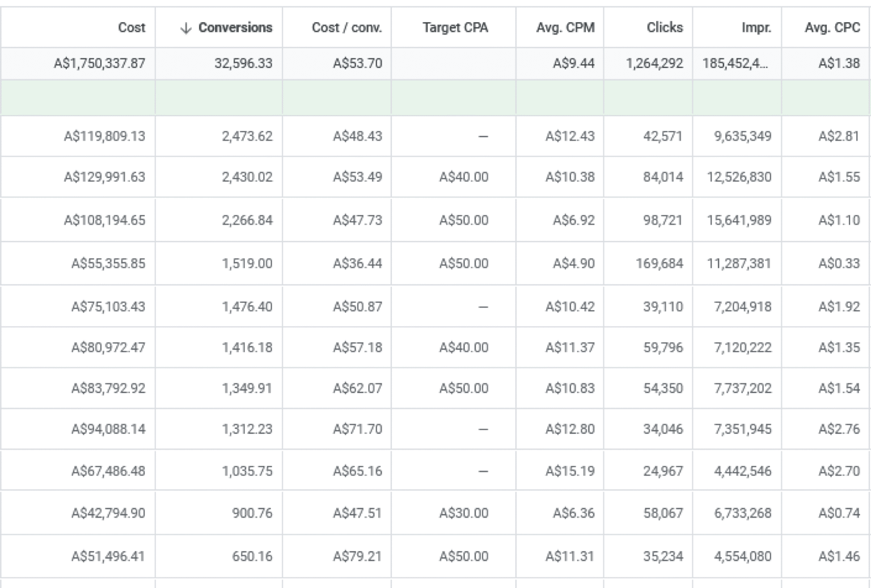Click cost per conversion A$71.70
Viewport: 871px width, 588px height.
click(x=357, y=429)
